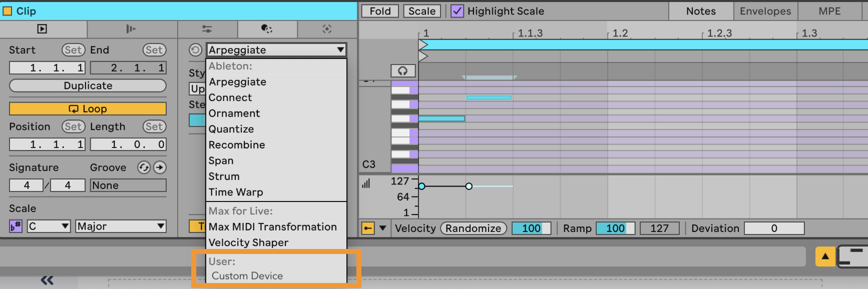The height and width of the screenshot is (289, 868).
Task: Toggle the Scale button in the note editor
Action: coord(422,11)
